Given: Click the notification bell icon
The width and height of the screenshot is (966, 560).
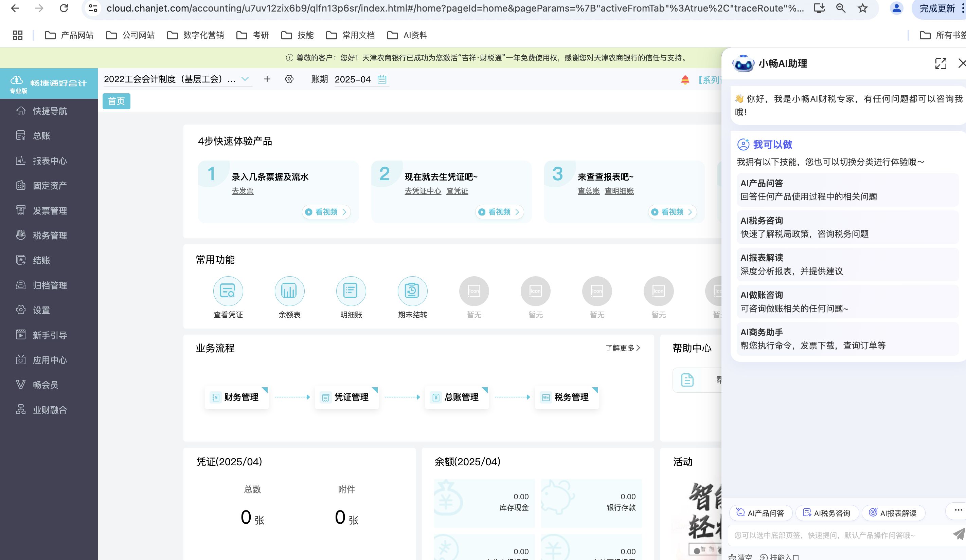Looking at the screenshot, I should (685, 80).
